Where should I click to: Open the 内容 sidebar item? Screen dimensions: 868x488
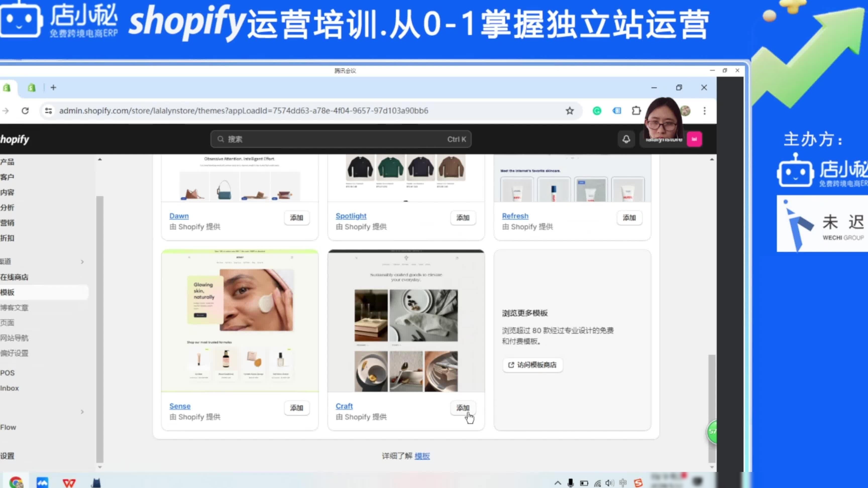point(8,192)
